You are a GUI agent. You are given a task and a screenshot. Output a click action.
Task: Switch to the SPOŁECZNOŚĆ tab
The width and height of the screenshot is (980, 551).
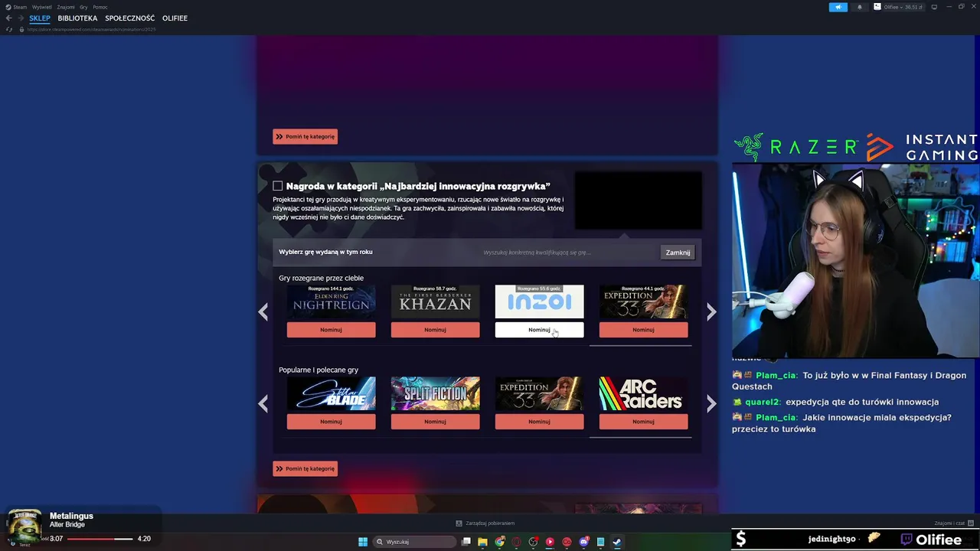click(x=129, y=18)
